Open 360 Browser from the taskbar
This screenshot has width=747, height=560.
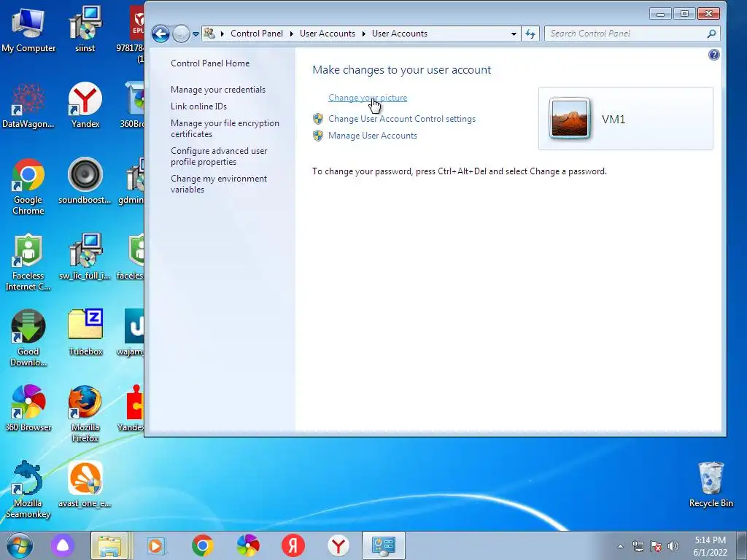pyautogui.click(x=248, y=545)
